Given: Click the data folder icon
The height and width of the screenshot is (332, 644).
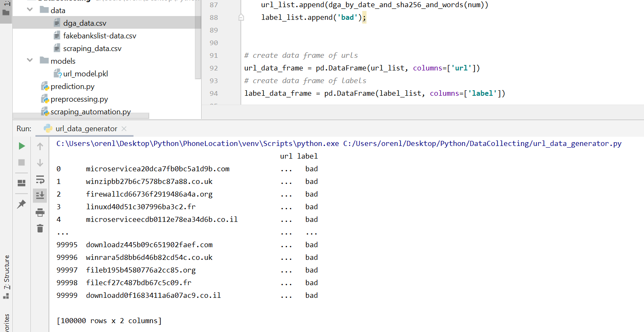Looking at the screenshot, I should (44, 10).
